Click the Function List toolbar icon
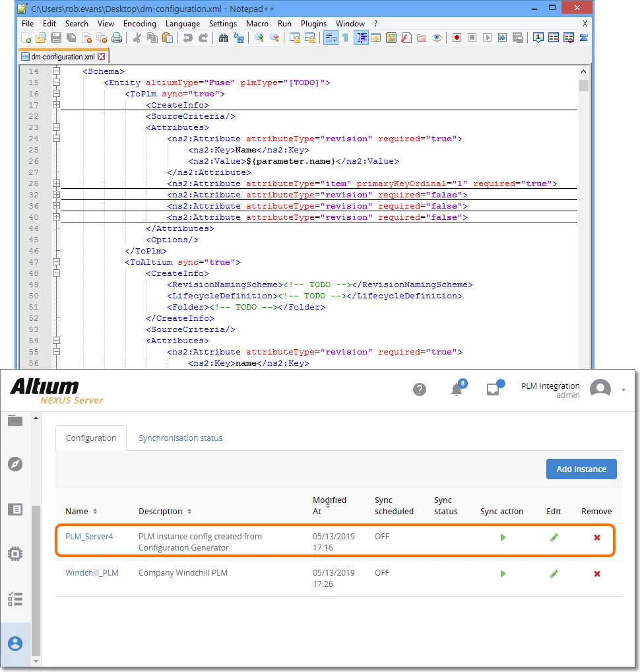 tap(406, 38)
